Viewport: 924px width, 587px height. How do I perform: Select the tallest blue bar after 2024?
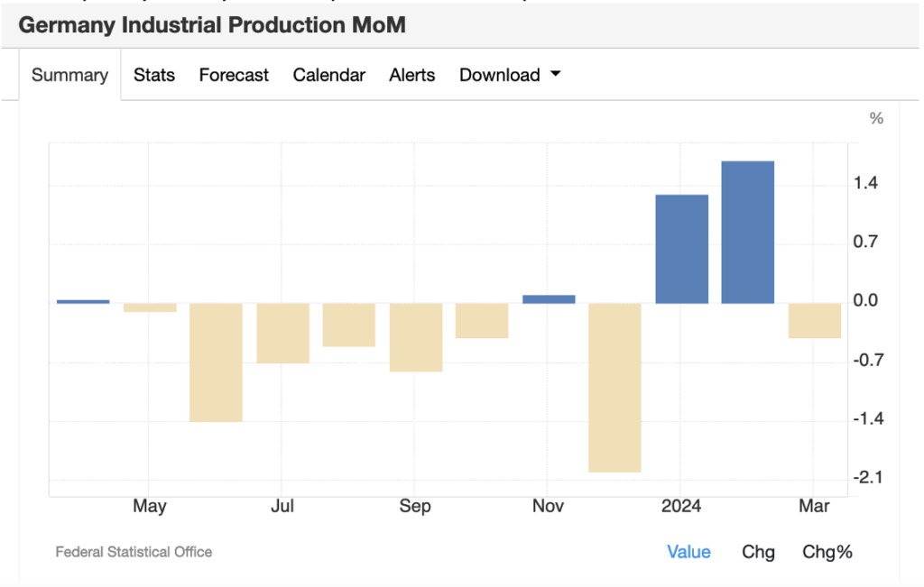pos(748,232)
